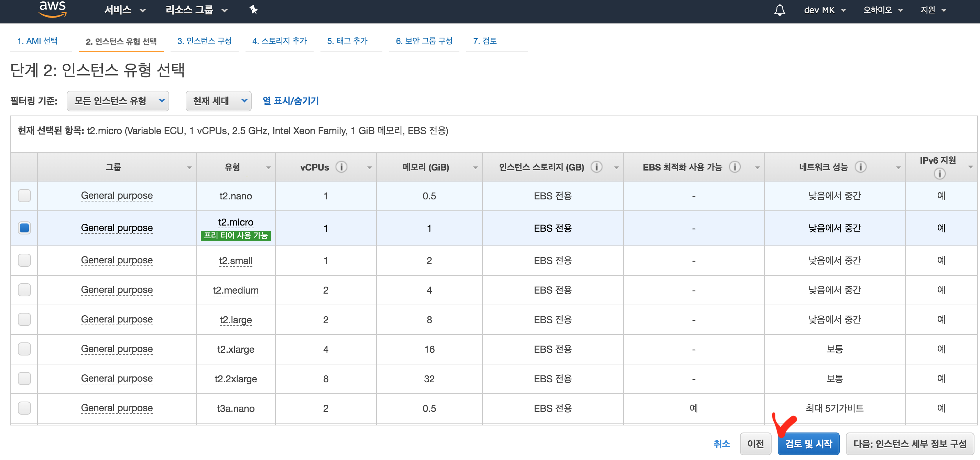
Task: Go to 3. 인스턴스 구성 tab
Action: pyautogui.click(x=204, y=41)
